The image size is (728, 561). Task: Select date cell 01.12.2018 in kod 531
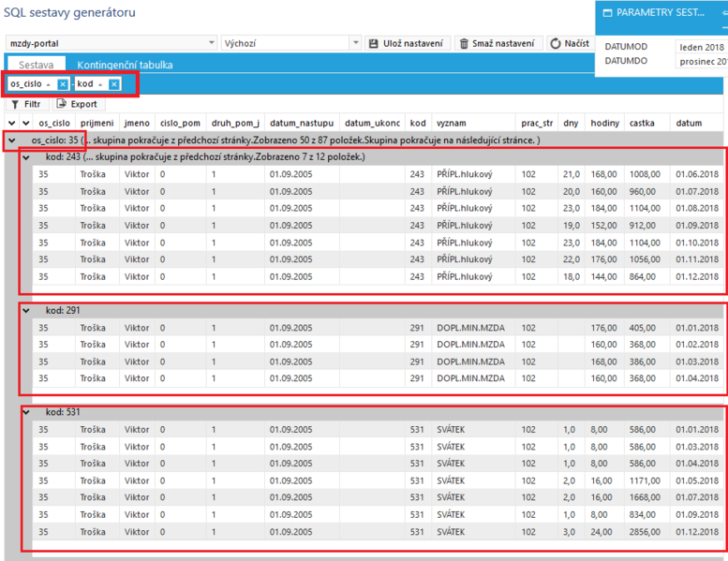[x=697, y=532]
